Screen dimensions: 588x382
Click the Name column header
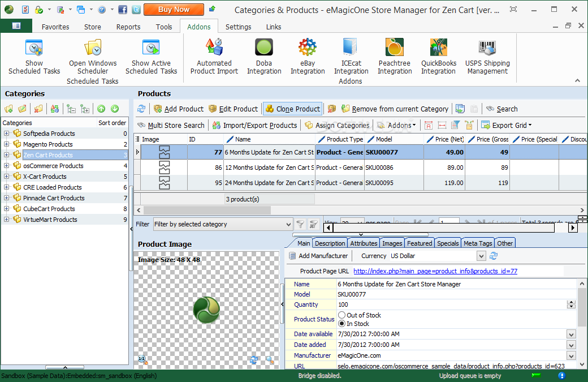pyautogui.click(x=269, y=139)
